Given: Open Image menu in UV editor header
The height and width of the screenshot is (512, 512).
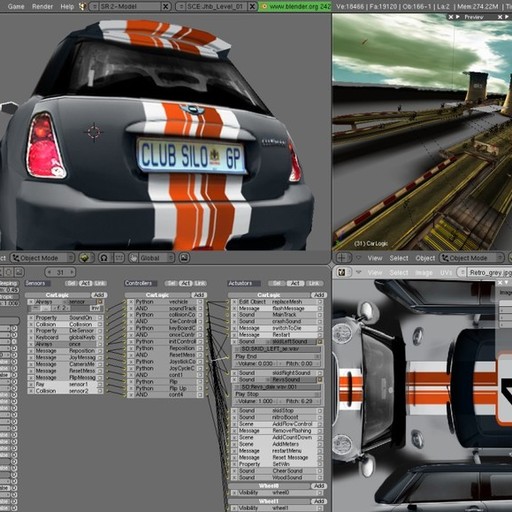Looking at the screenshot, I should [423, 273].
